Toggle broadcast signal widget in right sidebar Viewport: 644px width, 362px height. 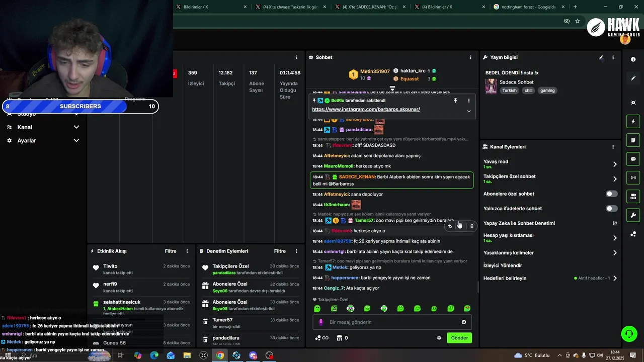[x=633, y=177]
